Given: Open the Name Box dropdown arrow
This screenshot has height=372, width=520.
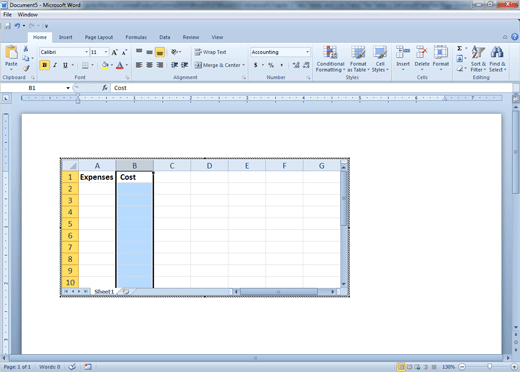Looking at the screenshot, I should tap(68, 88).
